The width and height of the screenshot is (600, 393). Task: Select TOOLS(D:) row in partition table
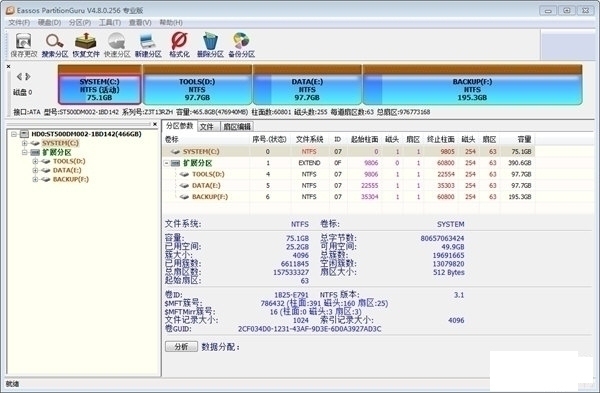click(348, 174)
